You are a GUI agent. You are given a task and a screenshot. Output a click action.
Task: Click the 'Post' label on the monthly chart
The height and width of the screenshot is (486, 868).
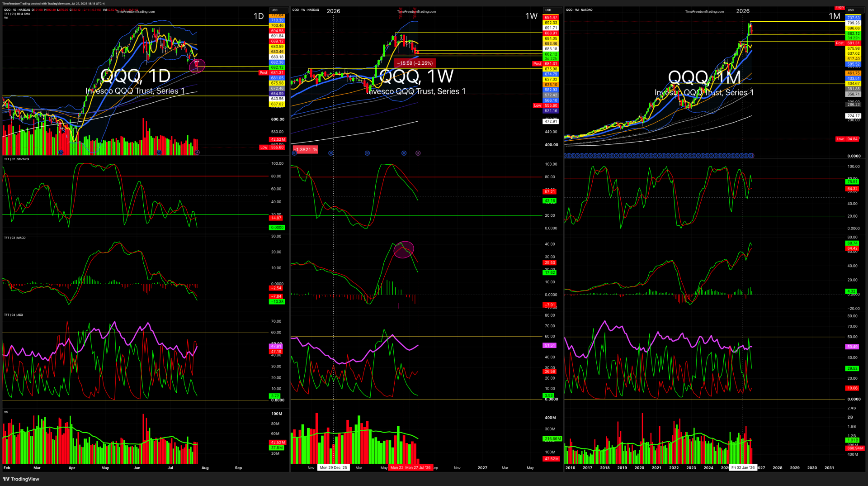point(840,43)
